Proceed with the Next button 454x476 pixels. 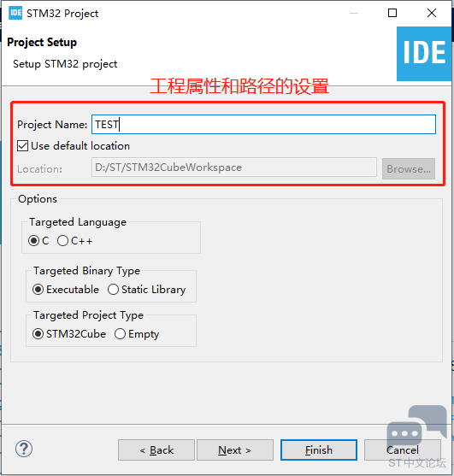tap(235, 450)
